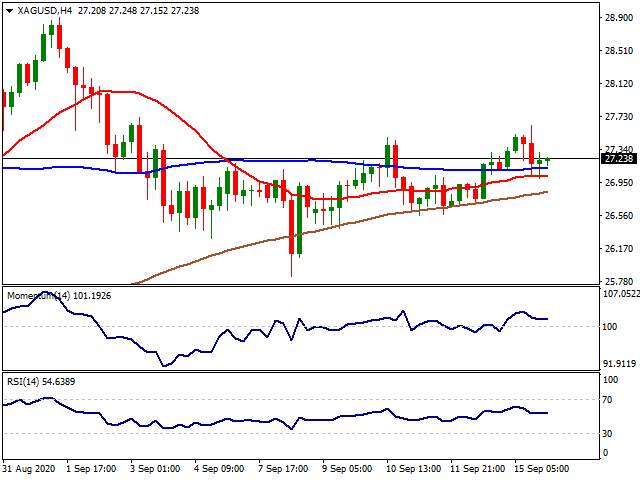Click the 7 Sep 17:00 time label
This screenshot has width=640, height=480.
(283, 469)
